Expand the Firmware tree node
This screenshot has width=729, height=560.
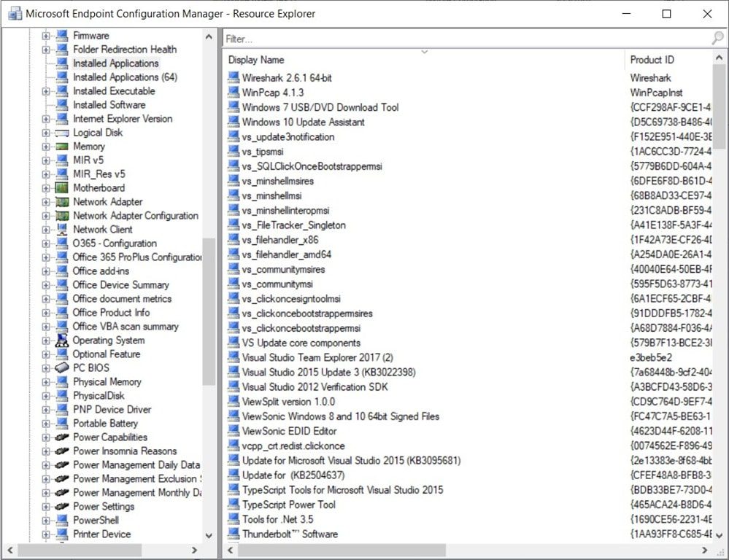(x=46, y=35)
